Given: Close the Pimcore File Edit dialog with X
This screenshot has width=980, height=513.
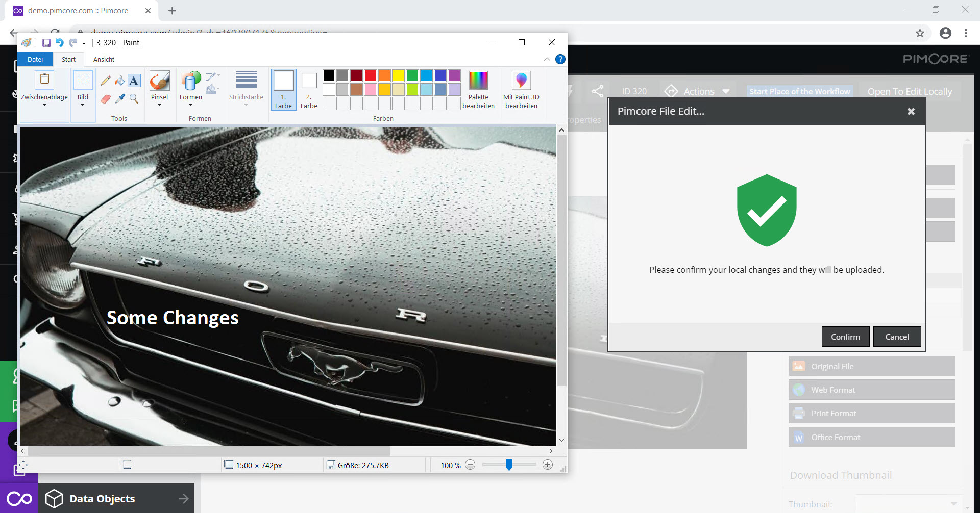Looking at the screenshot, I should [911, 111].
